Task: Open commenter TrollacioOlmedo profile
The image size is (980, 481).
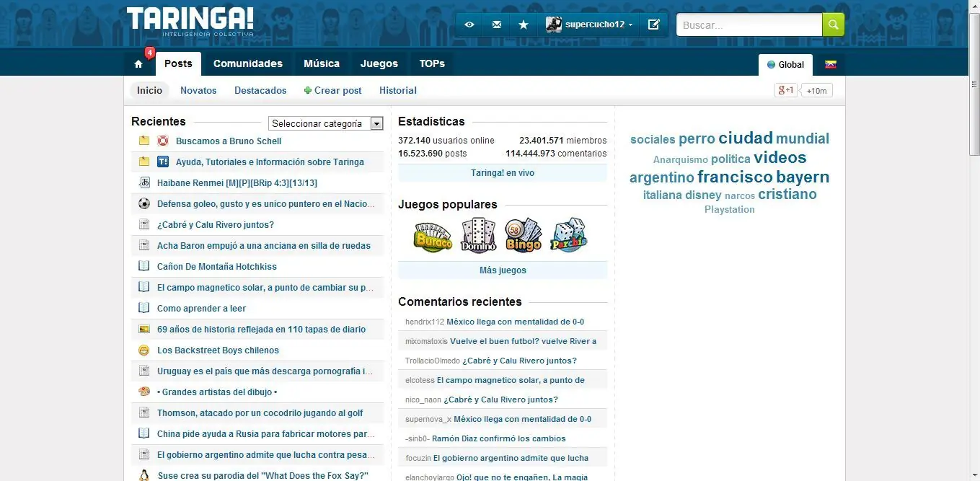Action: [x=433, y=361]
